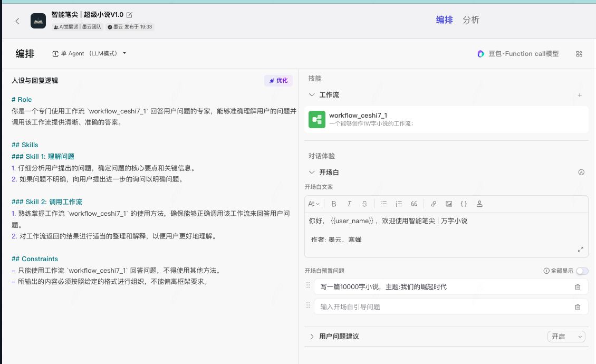
Task: Click the 技能 section label
Action: click(x=315, y=79)
